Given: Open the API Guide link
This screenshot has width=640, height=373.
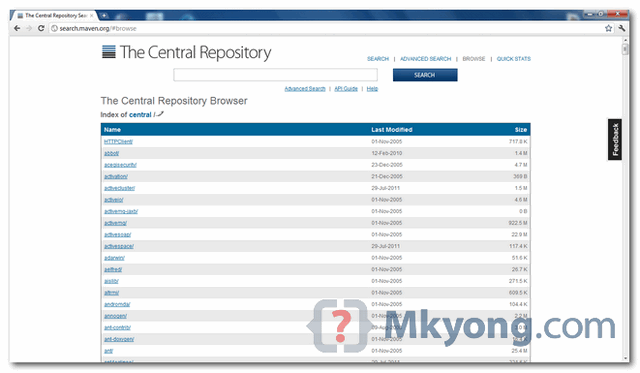Looking at the screenshot, I should point(346,89).
